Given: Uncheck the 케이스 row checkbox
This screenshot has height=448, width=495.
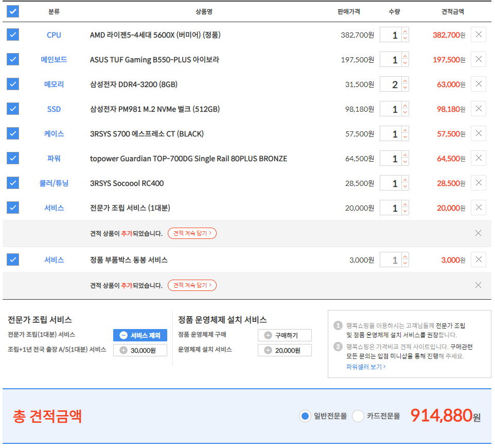Looking at the screenshot, I should pos(13,133).
